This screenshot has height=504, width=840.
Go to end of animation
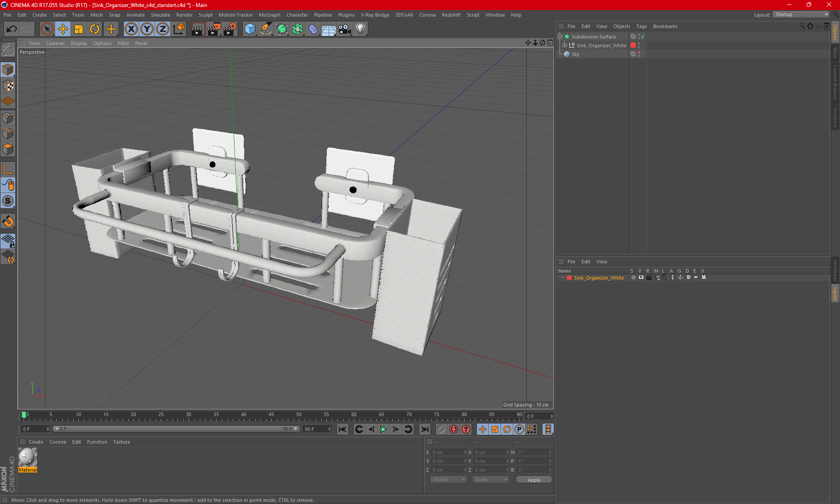point(424,429)
